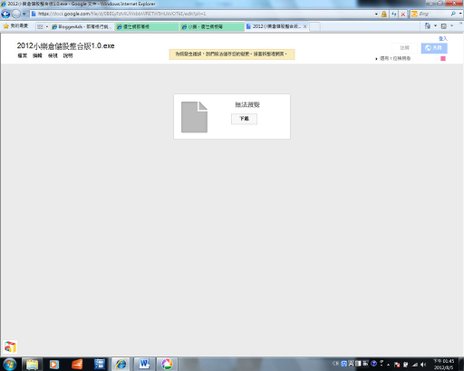464x371 pixels.
Task: Click the taskbar clock showing 01:45
Action: (444, 364)
